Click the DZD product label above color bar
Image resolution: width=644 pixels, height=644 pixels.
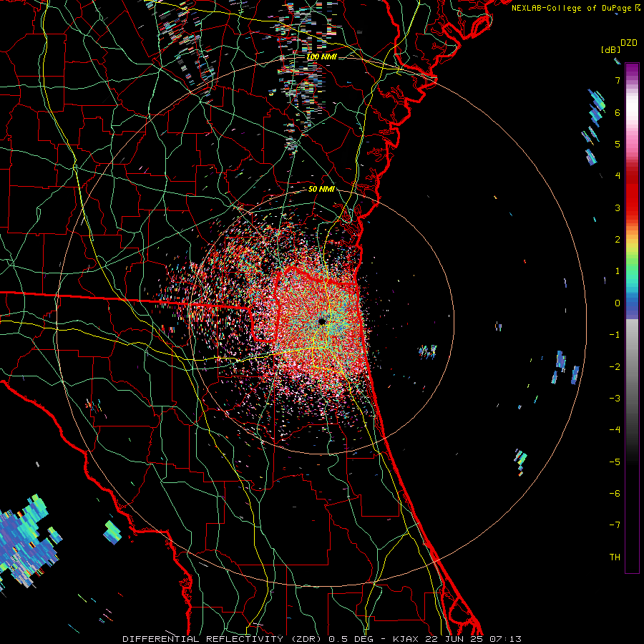(x=629, y=43)
